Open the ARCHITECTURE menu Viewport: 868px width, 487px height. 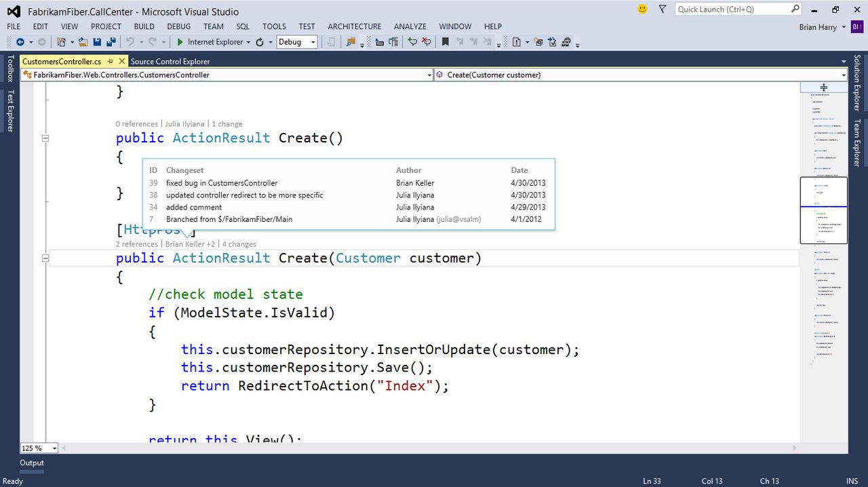point(355,26)
